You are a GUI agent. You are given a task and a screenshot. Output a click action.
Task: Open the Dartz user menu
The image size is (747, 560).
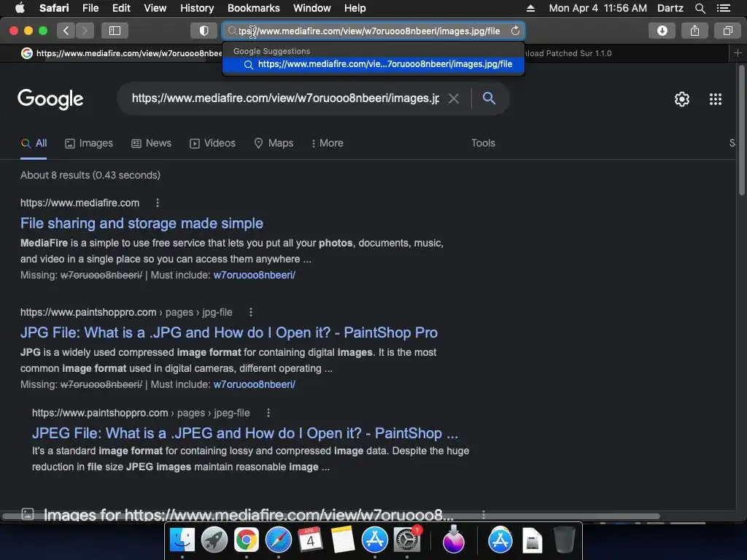(670, 8)
